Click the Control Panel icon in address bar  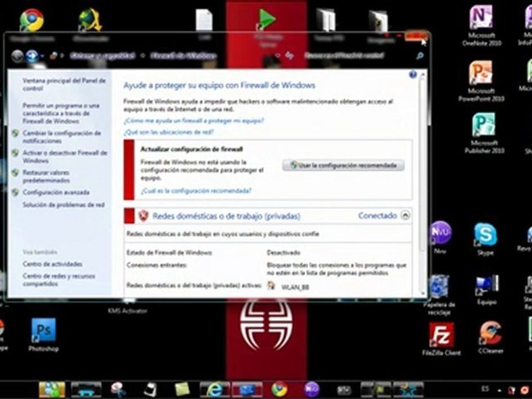click(x=54, y=55)
